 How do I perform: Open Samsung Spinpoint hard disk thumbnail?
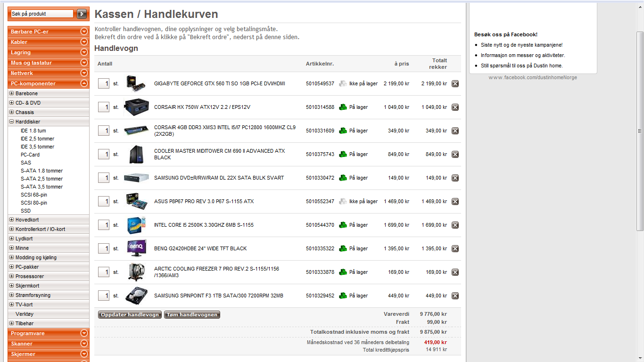tap(137, 296)
